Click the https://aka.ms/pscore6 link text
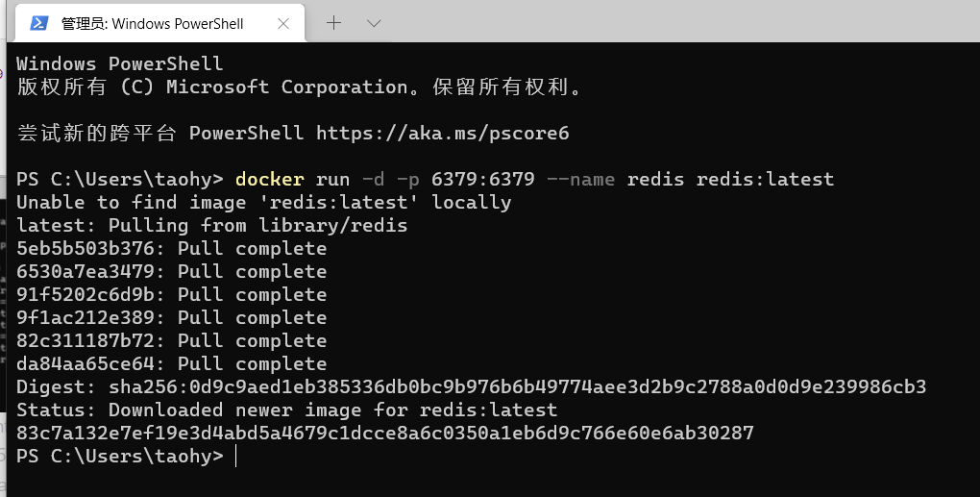 click(x=443, y=134)
